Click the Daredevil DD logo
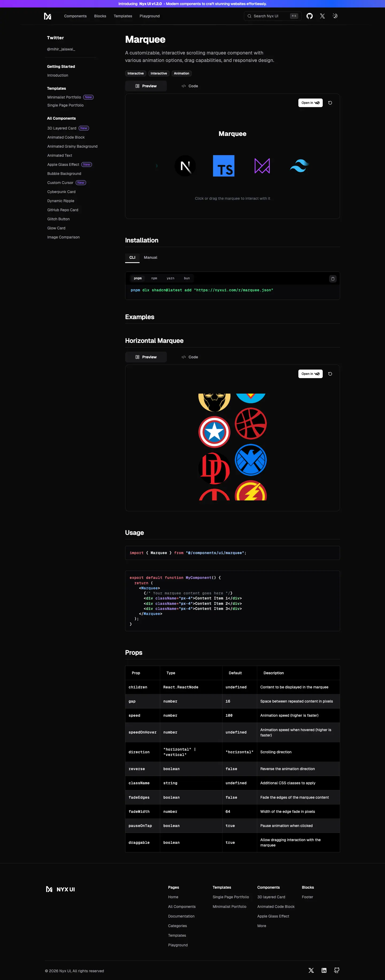This screenshot has height=980, width=385. 214,468
